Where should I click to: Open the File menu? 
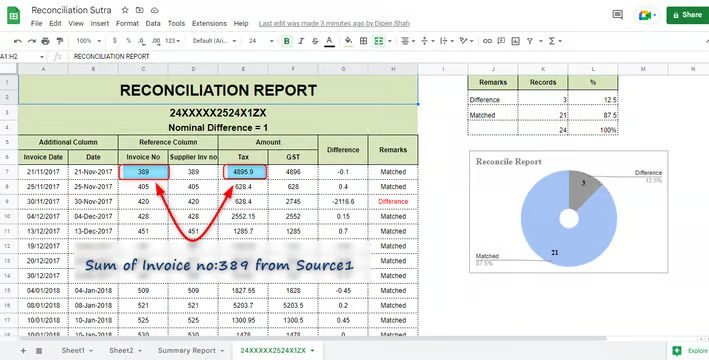[x=37, y=24]
